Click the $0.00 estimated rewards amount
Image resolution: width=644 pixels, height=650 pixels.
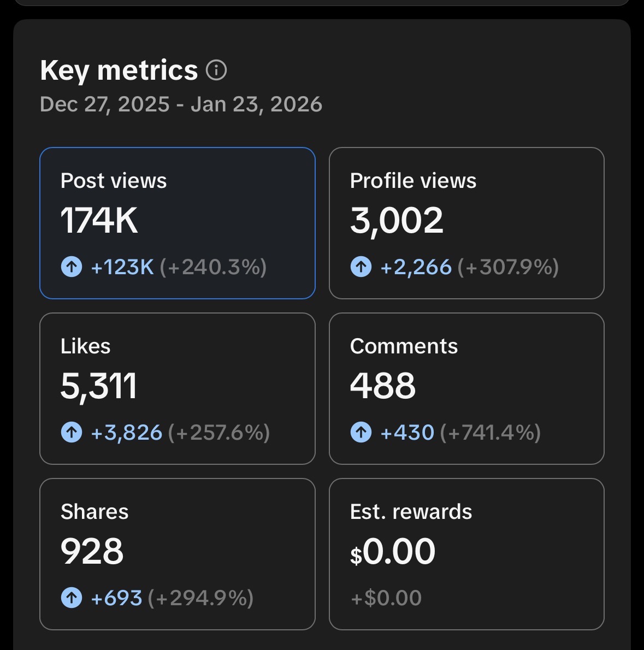[393, 552]
